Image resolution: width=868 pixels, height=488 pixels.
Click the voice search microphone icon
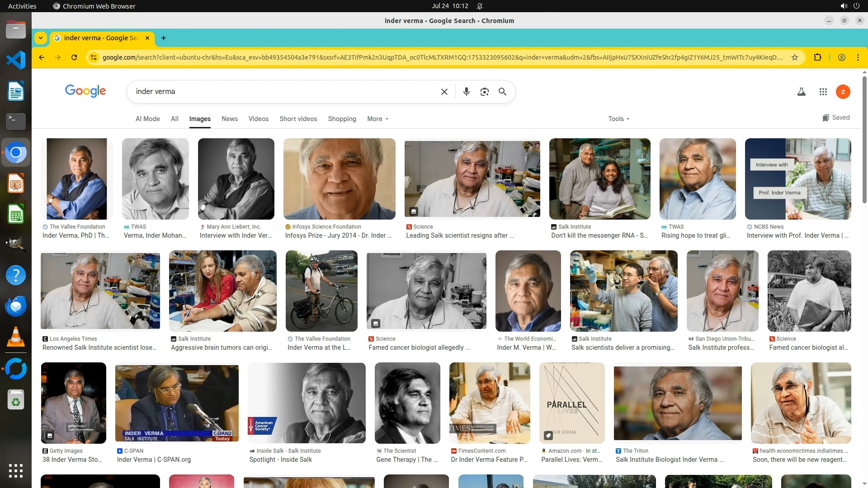coord(467,92)
